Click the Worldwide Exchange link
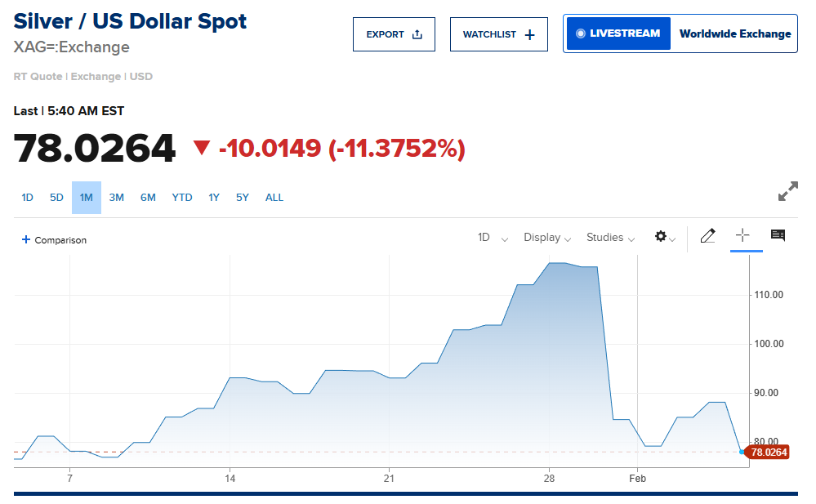 pyautogui.click(x=735, y=33)
